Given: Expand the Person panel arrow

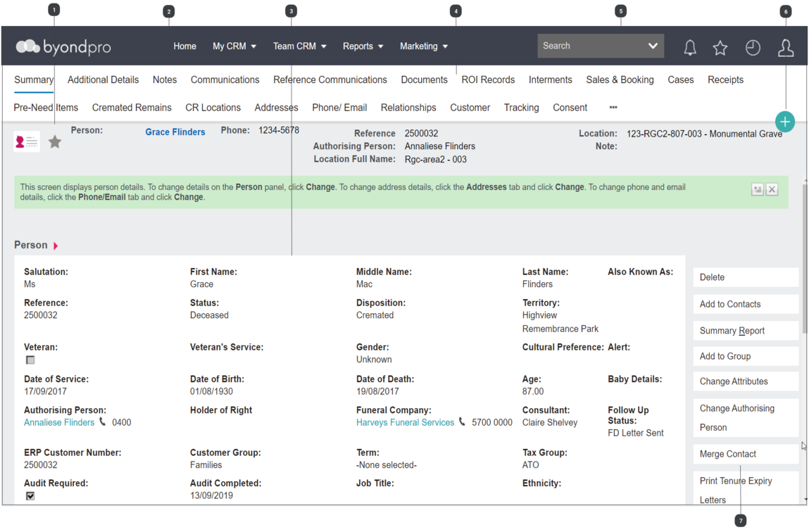Looking at the screenshot, I should click(x=56, y=246).
